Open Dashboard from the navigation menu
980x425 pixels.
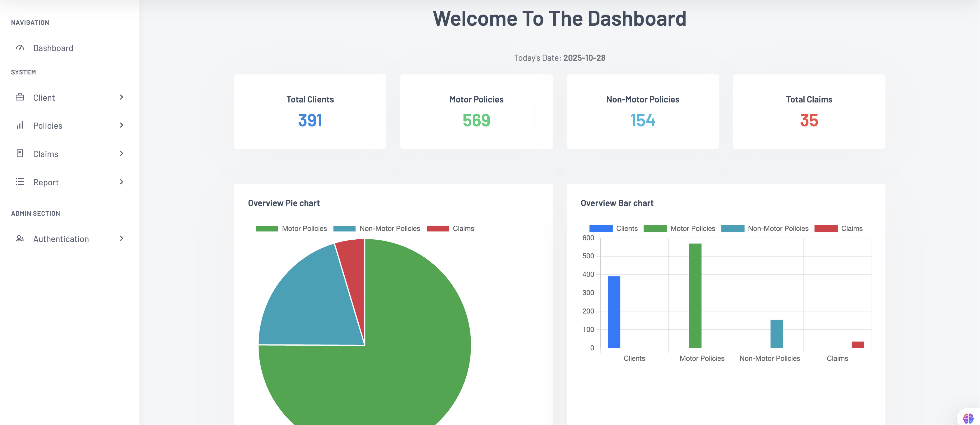tap(53, 48)
